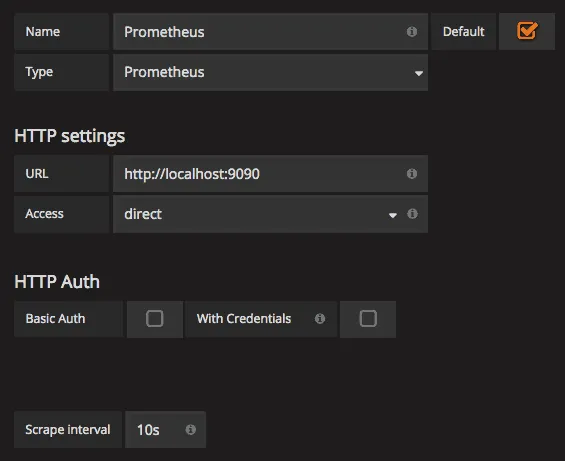Click the Default label
Image resolution: width=565 pixels, height=461 pixels.
pos(463,32)
